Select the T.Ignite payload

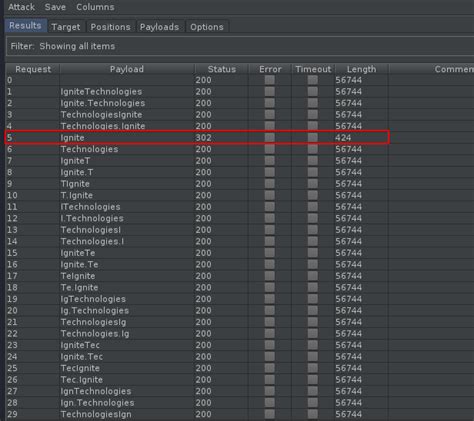(77, 195)
